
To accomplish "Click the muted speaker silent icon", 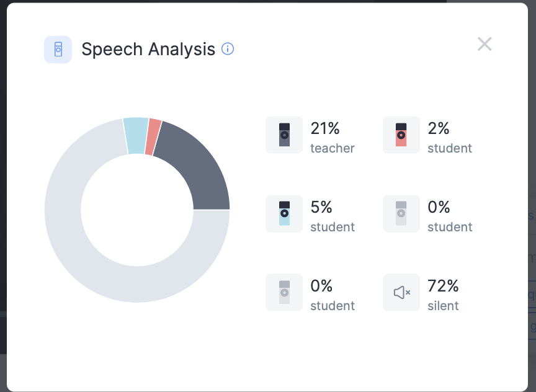I will [401, 292].
